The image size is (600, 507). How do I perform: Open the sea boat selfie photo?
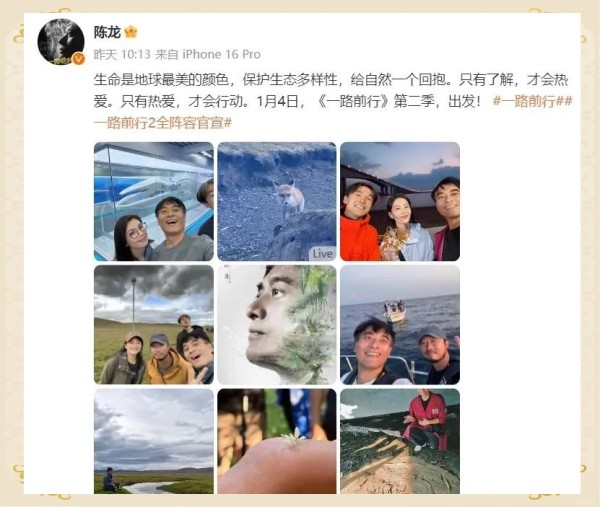400,324
